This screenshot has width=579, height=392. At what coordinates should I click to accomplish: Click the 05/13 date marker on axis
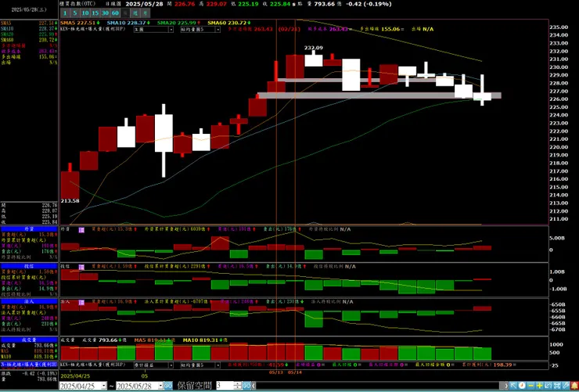point(276,372)
